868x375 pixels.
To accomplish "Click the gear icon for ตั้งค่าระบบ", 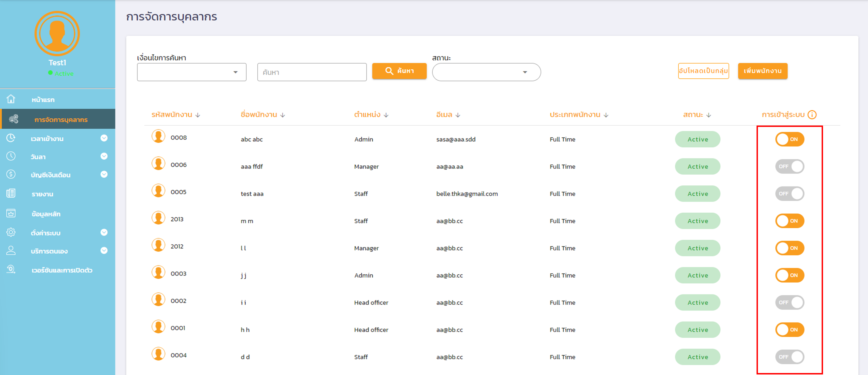I will click(11, 233).
